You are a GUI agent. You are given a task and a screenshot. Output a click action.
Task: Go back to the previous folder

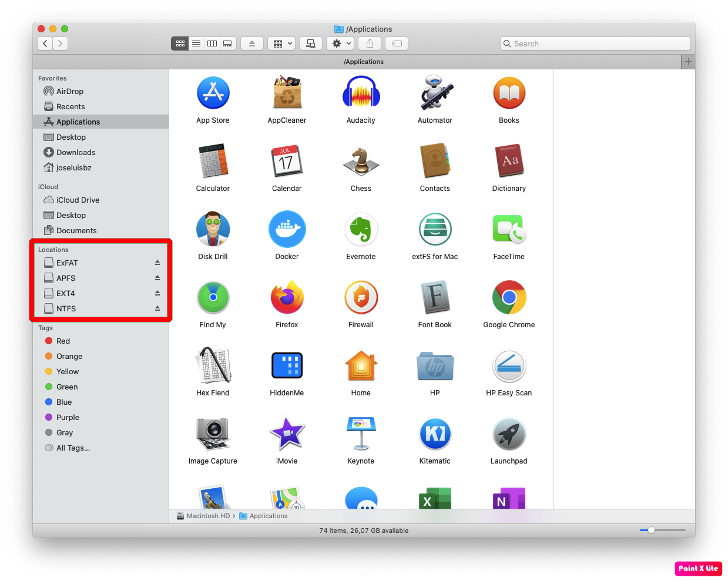(x=45, y=43)
